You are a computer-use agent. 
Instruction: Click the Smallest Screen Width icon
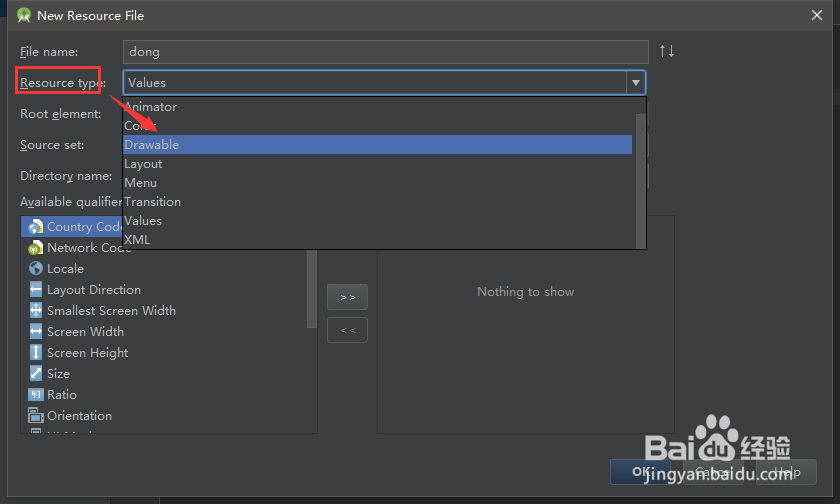click(35, 310)
